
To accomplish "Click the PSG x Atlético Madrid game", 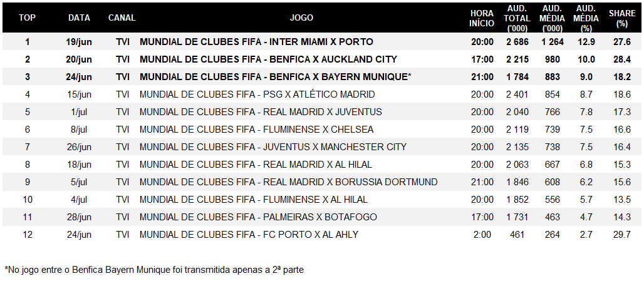I will tap(257, 94).
